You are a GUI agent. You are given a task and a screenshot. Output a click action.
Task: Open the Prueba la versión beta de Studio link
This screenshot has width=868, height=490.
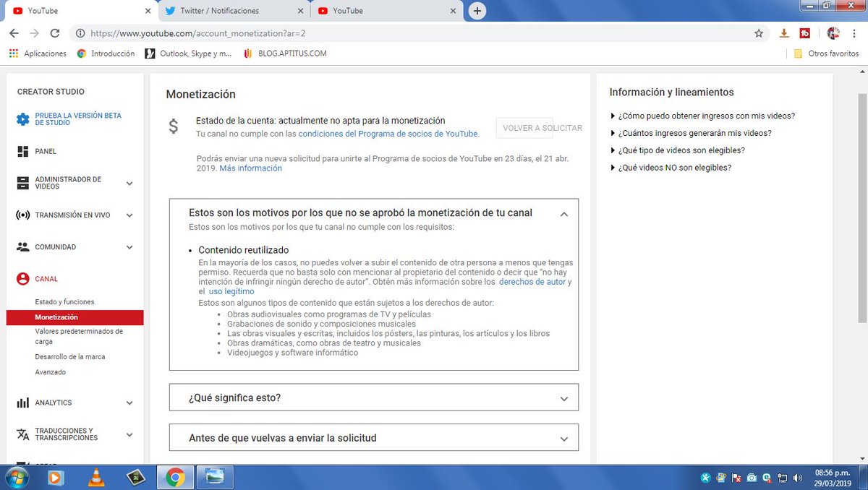pos(78,119)
